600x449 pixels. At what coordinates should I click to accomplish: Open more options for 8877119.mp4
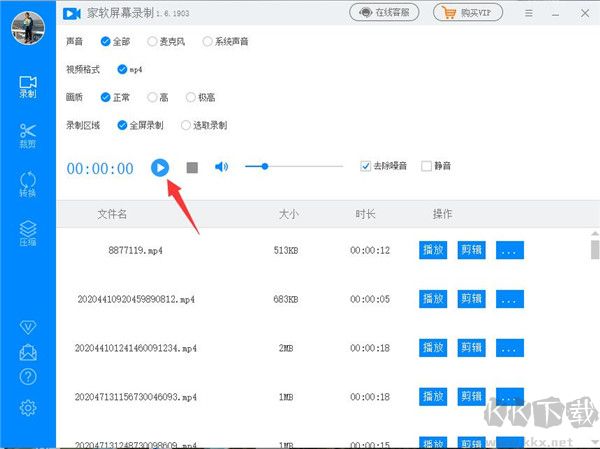[510, 250]
